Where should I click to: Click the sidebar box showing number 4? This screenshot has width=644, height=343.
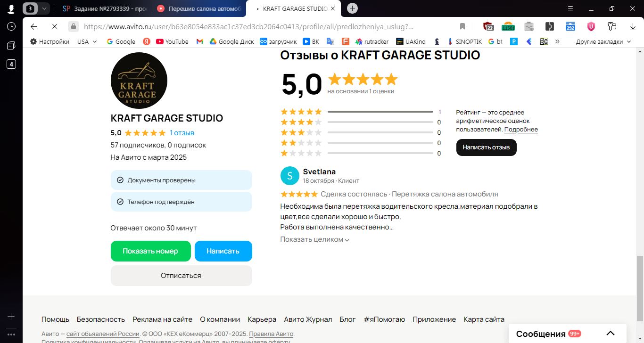[11, 64]
